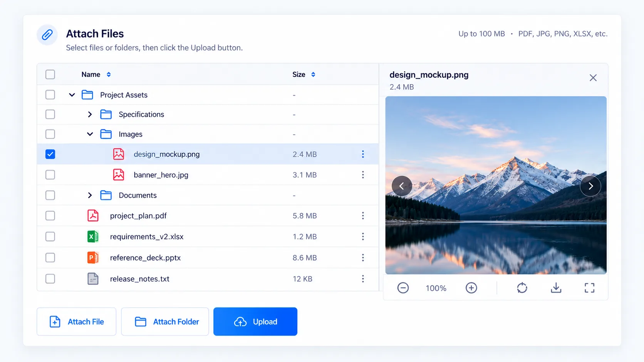Click the design_mockup.png image file icon
644x362 pixels.
[119, 154]
